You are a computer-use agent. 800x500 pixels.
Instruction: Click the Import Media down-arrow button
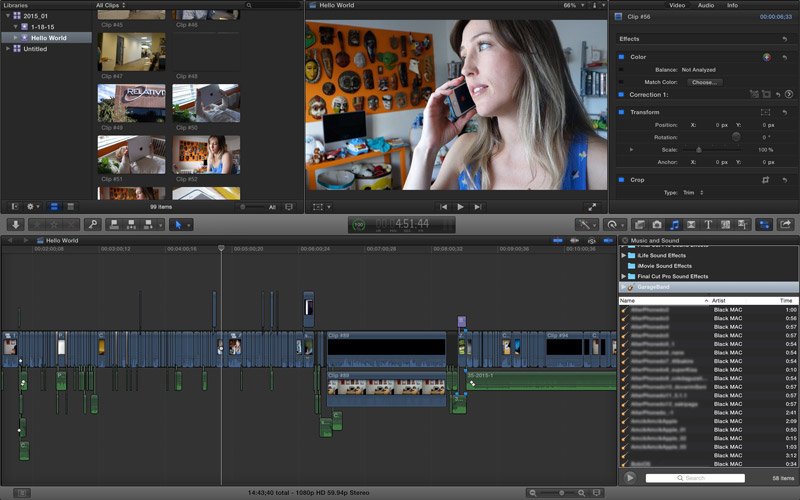point(15,224)
